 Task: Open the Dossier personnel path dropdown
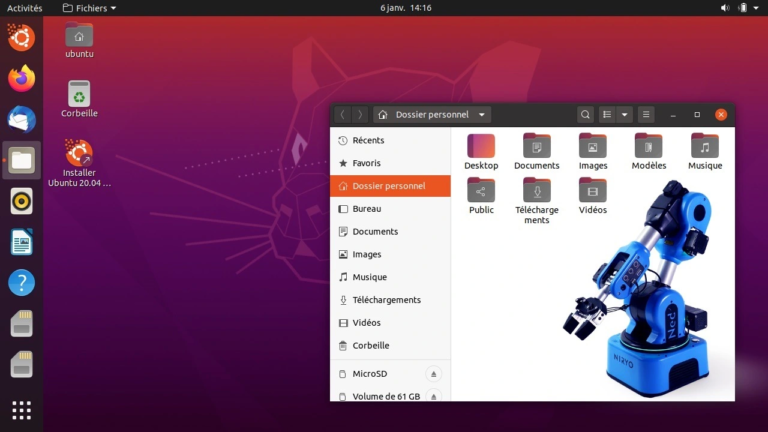pos(431,115)
